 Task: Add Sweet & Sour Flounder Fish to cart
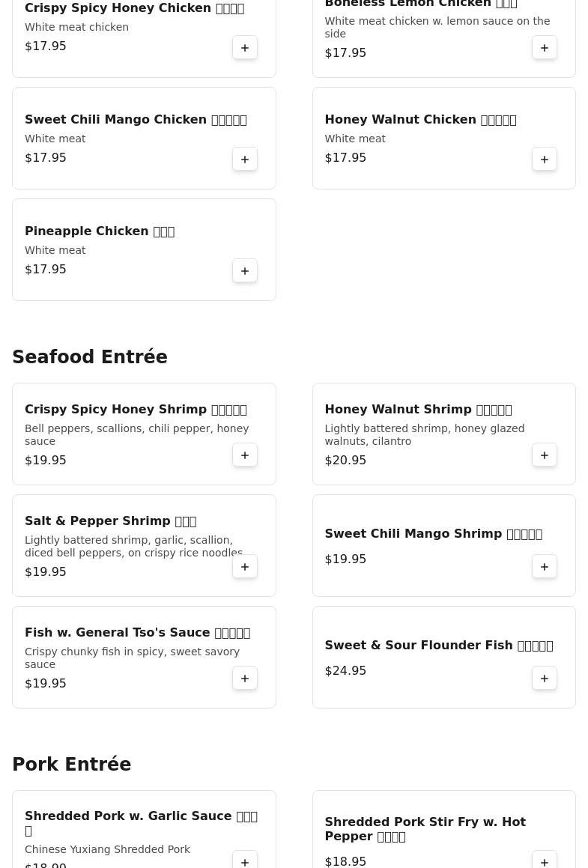pyautogui.click(x=545, y=678)
